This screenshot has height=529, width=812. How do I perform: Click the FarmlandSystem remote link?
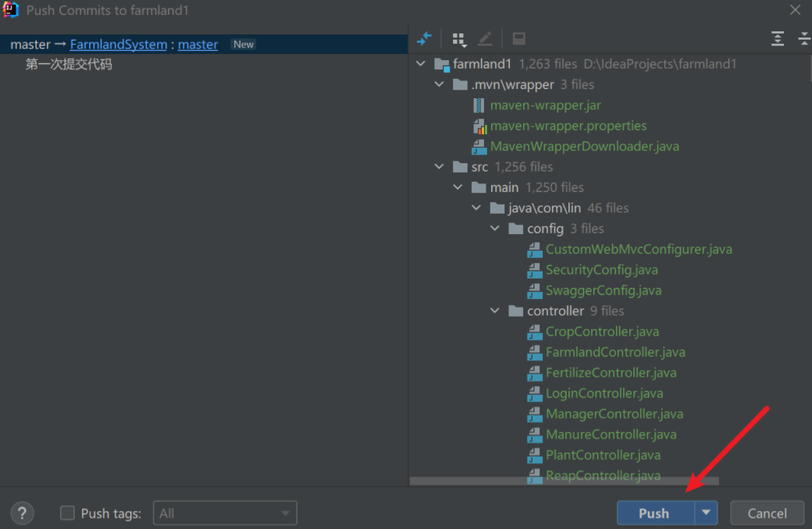tap(119, 44)
